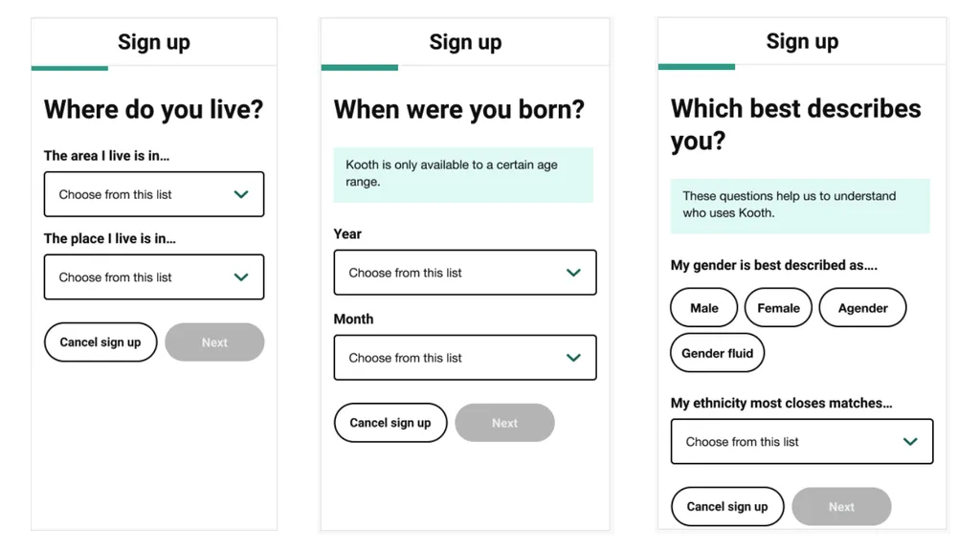Click Next on 'Which best describes you' screen
The height and width of the screenshot is (551, 980).
(841, 507)
